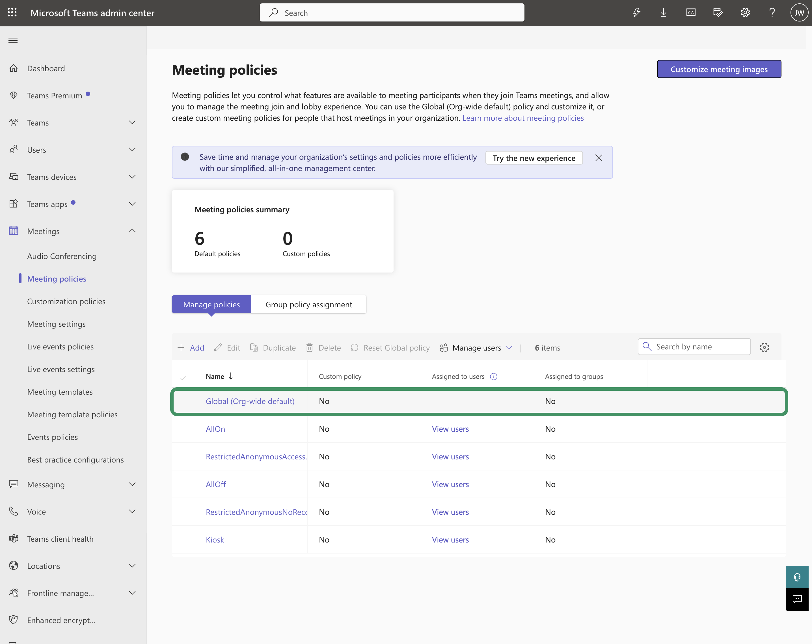812x644 pixels.
Task: View users for the Kiosk policy
Action: point(450,540)
